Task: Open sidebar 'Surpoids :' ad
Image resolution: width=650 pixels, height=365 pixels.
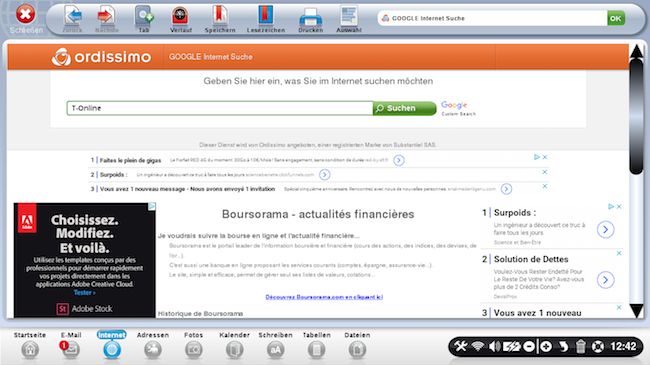Action: [515, 213]
